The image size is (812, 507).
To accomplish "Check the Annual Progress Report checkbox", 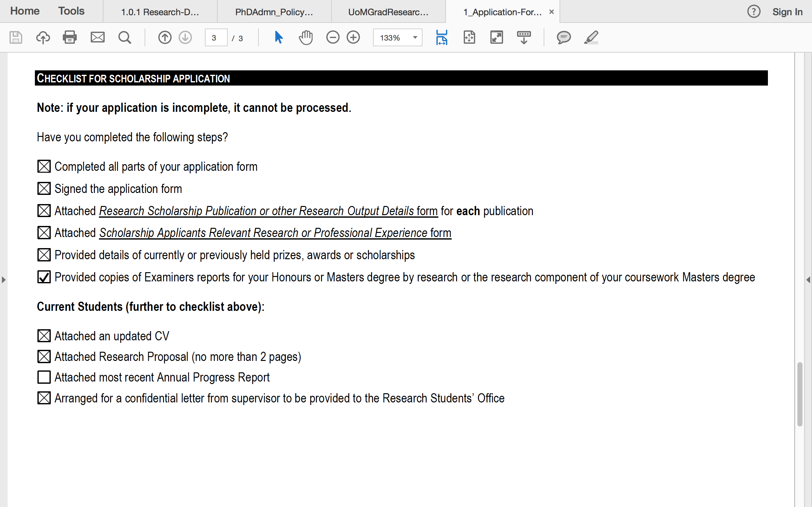I will [x=44, y=377].
